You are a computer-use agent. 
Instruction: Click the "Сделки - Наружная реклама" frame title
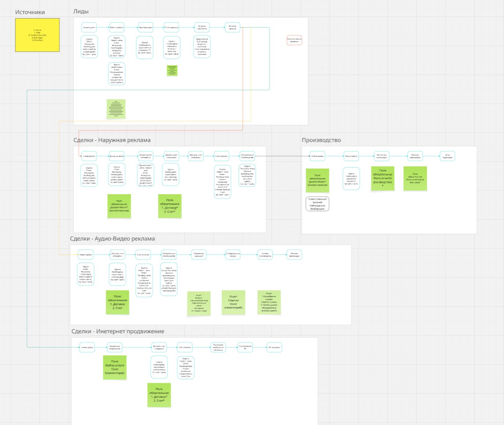tap(112, 140)
